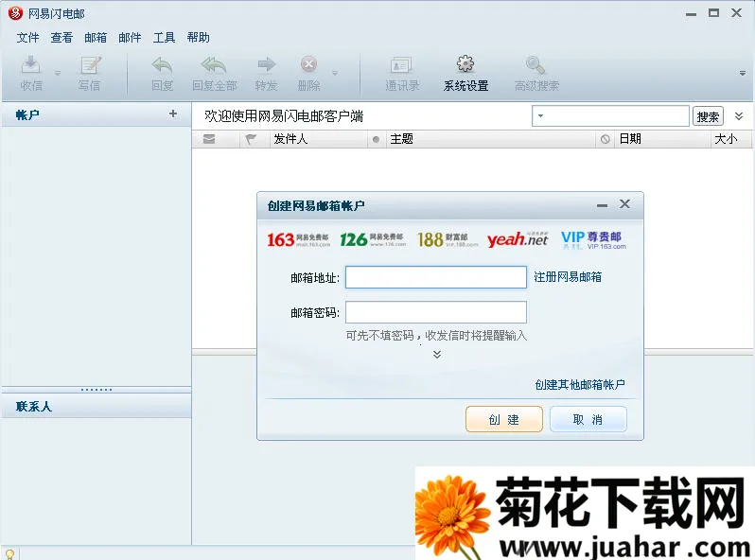Viewport: 755px width, 560px height.
Task: Click the 注册网易邮箱 register link
Action: 568,277
